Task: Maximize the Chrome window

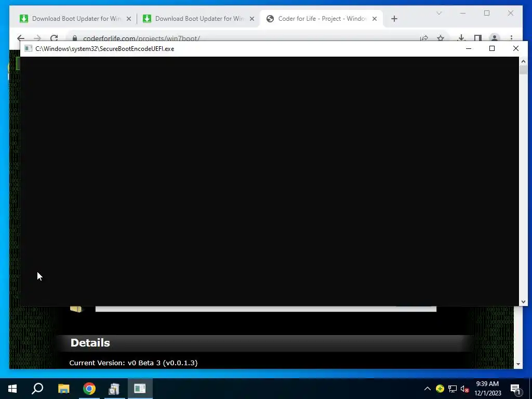Action: [x=487, y=13]
